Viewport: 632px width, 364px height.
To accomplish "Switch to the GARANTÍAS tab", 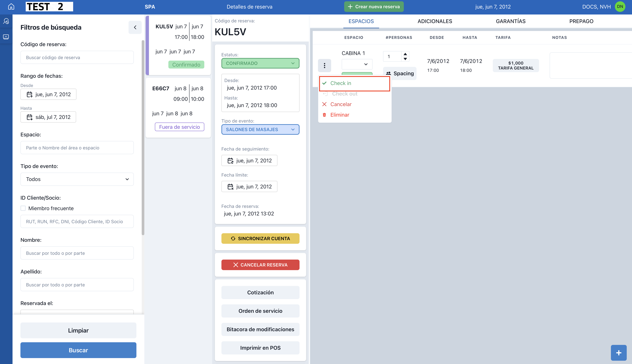I will pos(511,21).
